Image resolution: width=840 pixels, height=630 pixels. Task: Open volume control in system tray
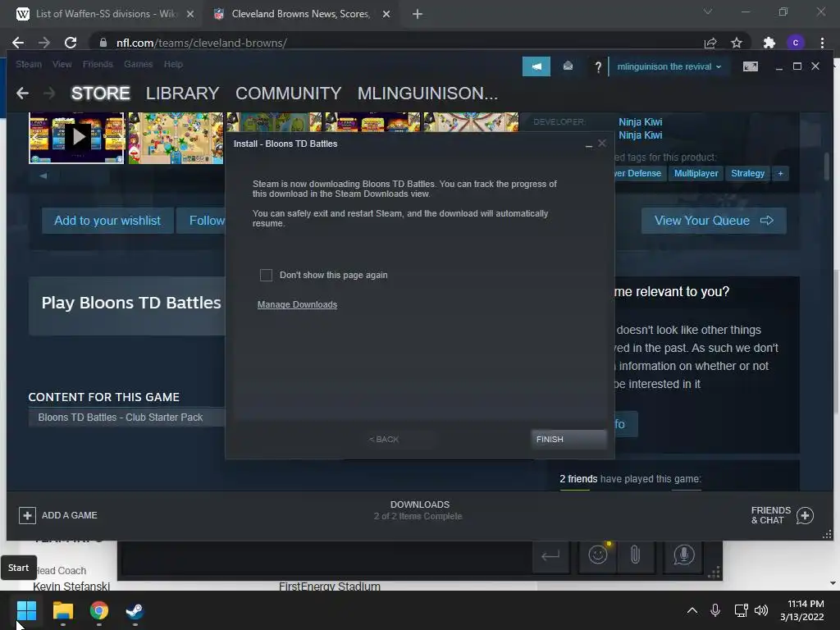coord(760,610)
